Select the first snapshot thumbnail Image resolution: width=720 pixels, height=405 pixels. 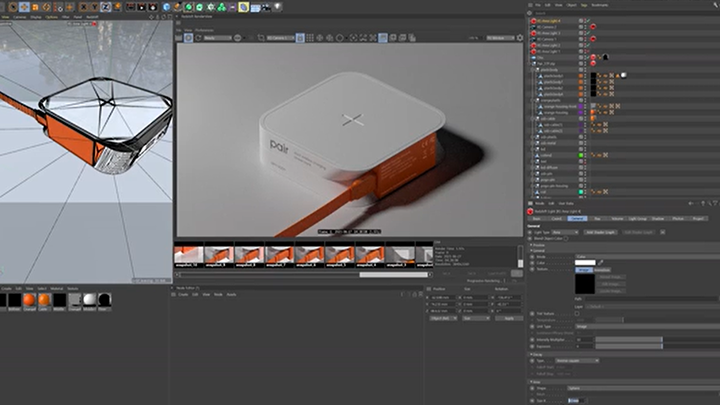pos(189,257)
